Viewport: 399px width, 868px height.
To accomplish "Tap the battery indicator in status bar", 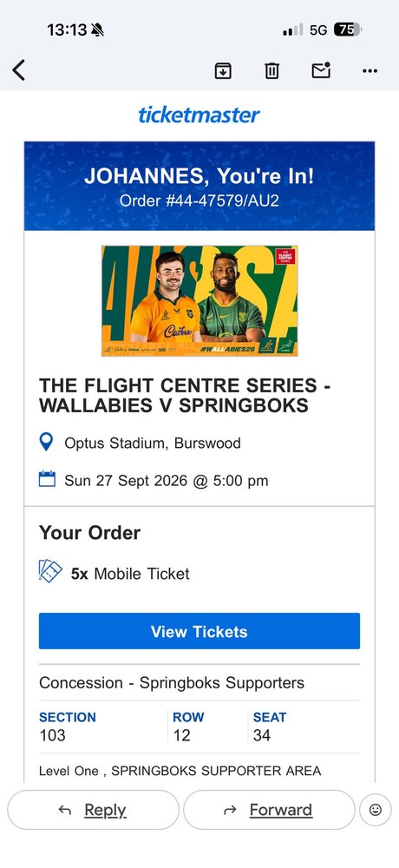I will [347, 30].
